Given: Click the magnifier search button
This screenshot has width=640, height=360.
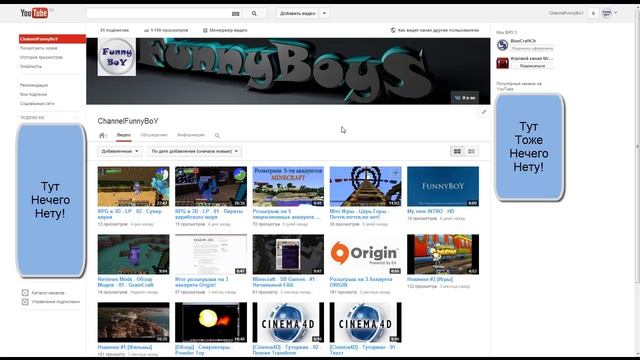Looking at the screenshot, I should coord(254,13).
